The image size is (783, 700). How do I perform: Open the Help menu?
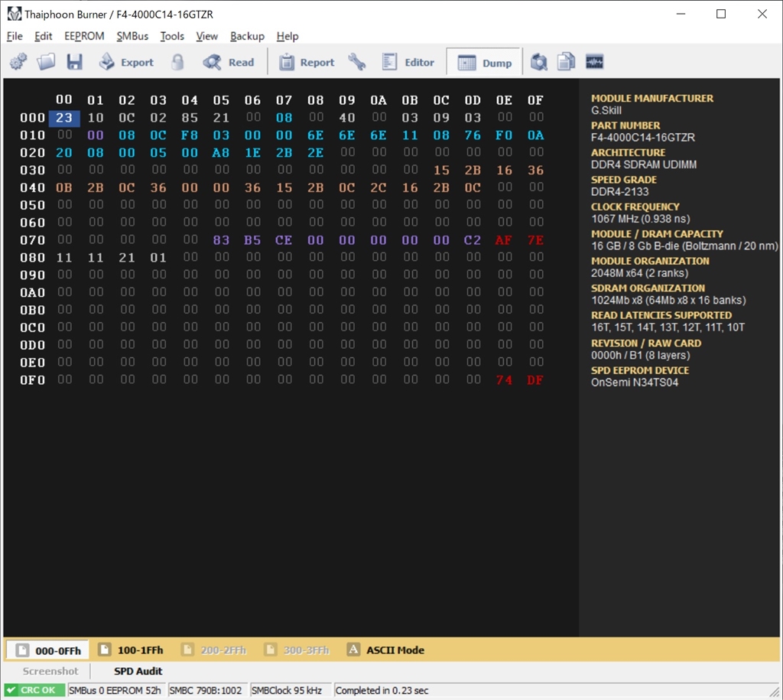tap(288, 36)
